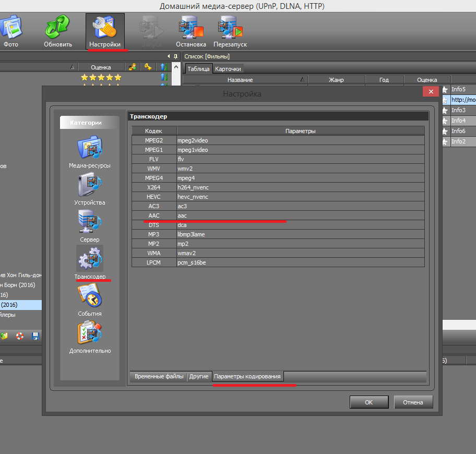
Task: Click the Остановка server icon
Action: pyautogui.click(x=191, y=28)
